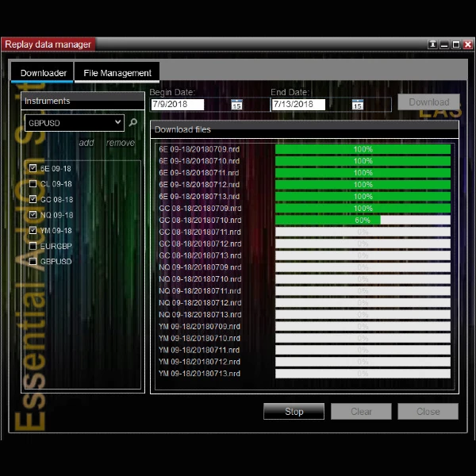Uncheck the YM 09-18 instrument
The height and width of the screenshot is (476, 476).
(33, 230)
